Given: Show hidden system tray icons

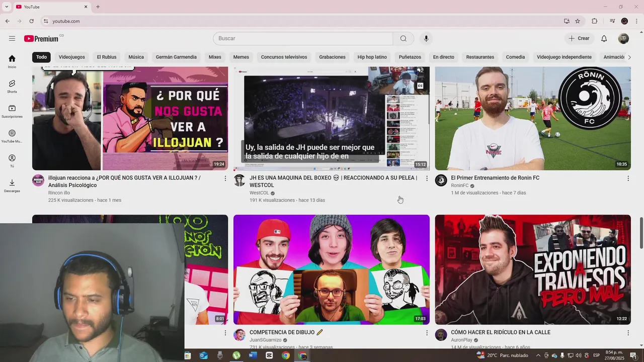Looking at the screenshot, I should [538, 355].
